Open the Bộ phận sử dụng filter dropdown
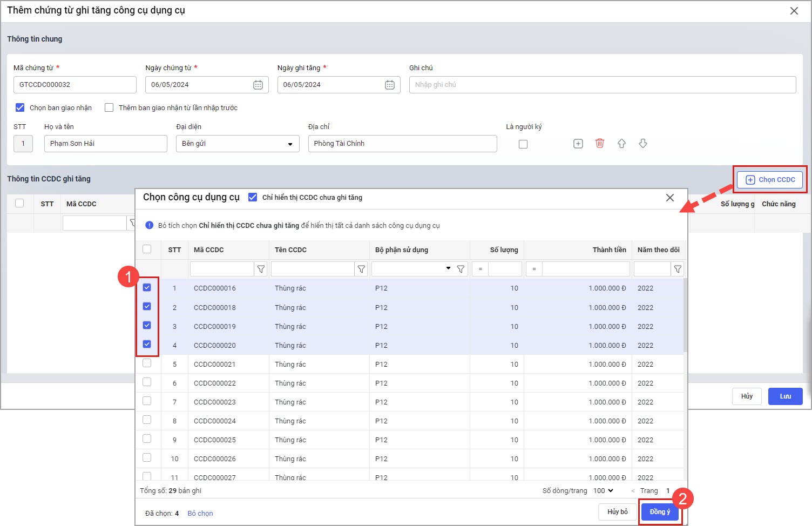This screenshot has height=526, width=812. tap(448, 268)
